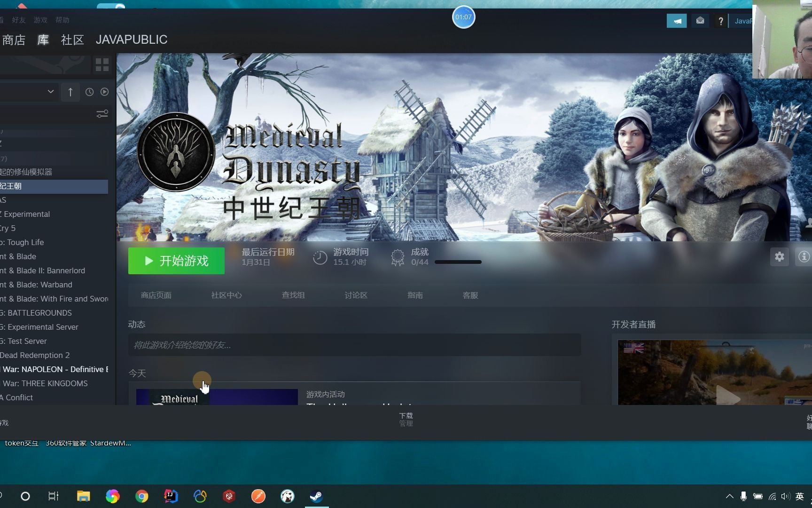Click the play time clock icon
The height and width of the screenshot is (508, 812).
click(320, 257)
